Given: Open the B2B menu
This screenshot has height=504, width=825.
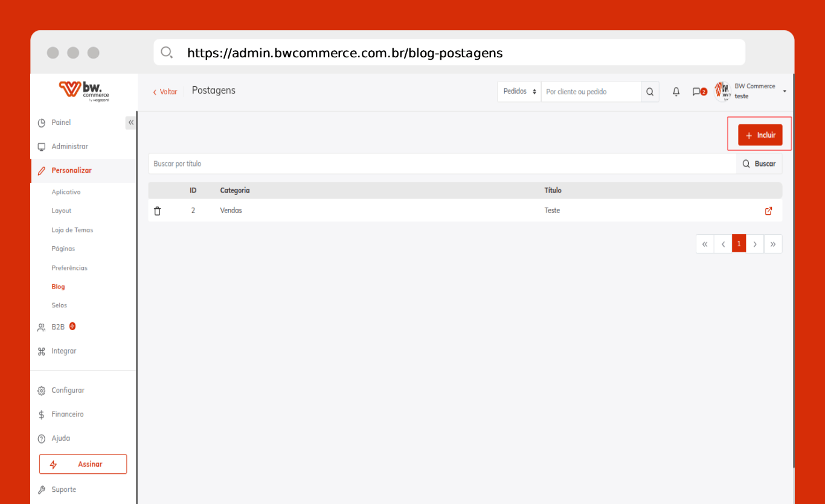Looking at the screenshot, I should [x=58, y=327].
